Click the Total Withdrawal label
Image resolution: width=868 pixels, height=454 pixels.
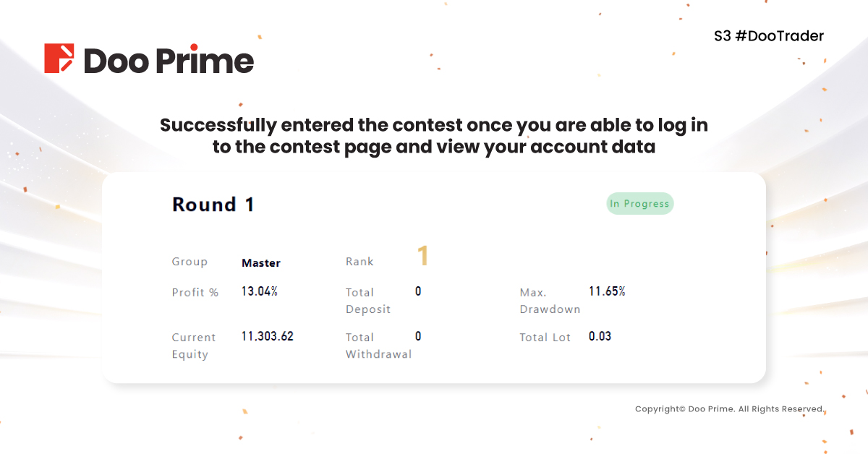coord(378,346)
